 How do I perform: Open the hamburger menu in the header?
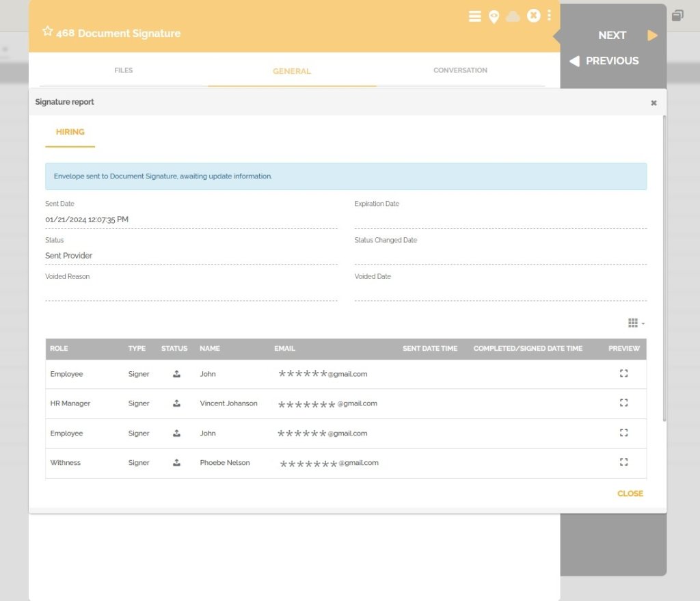tap(475, 16)
